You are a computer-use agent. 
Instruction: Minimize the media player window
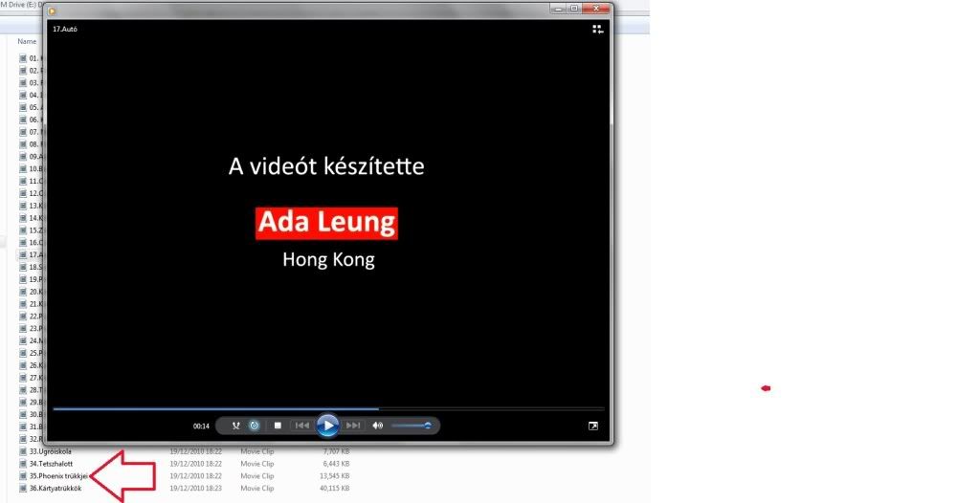pyautogui.click(x=559, y=9)
